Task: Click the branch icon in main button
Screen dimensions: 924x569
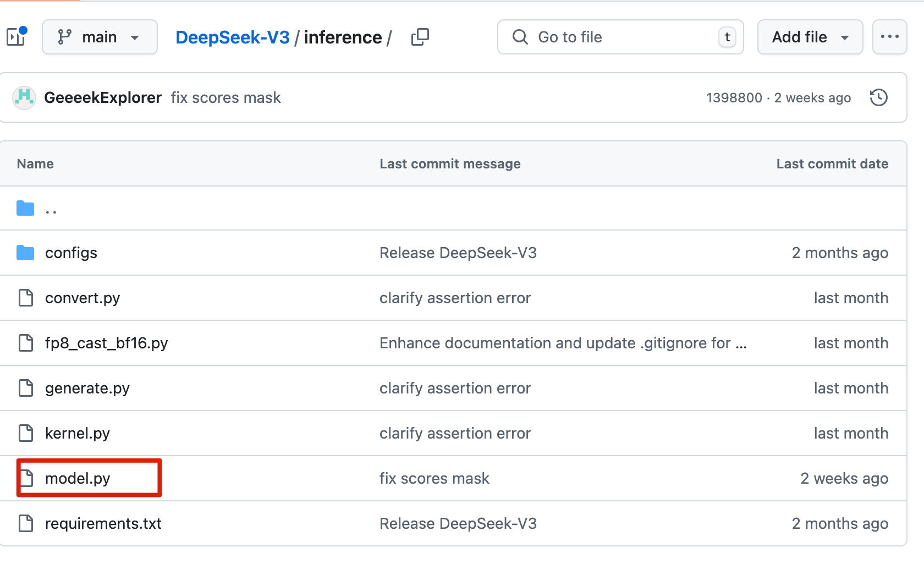Action: [65, 37]
